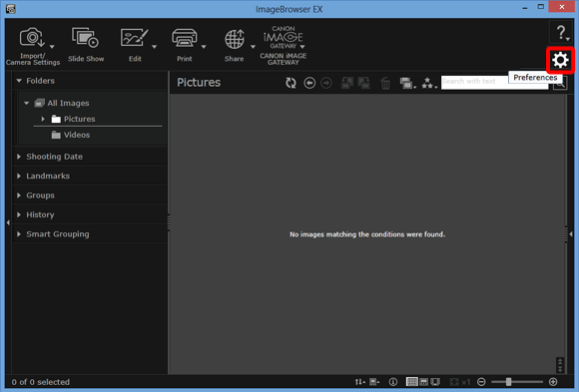Switch to thumbnail grid view mode
Image resolution: width=579 pixels, height=392 pixels.
click(411, 382)
